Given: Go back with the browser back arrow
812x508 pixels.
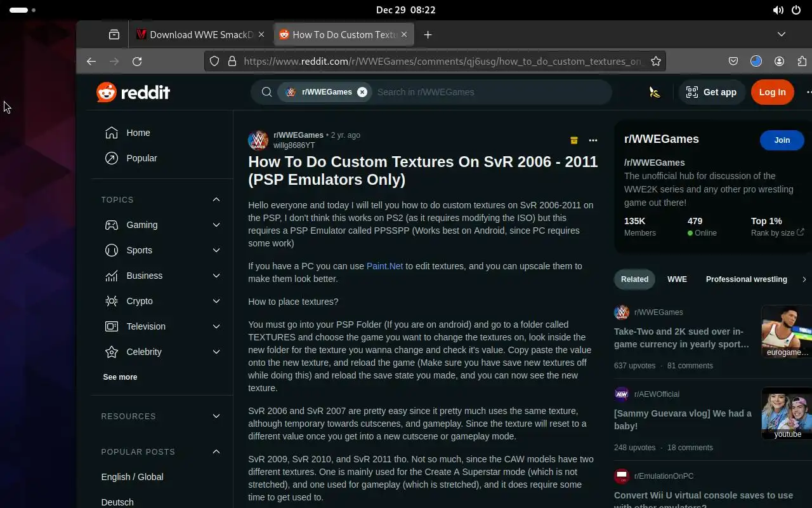Looking at the screenshot, I should click(91, 62).
